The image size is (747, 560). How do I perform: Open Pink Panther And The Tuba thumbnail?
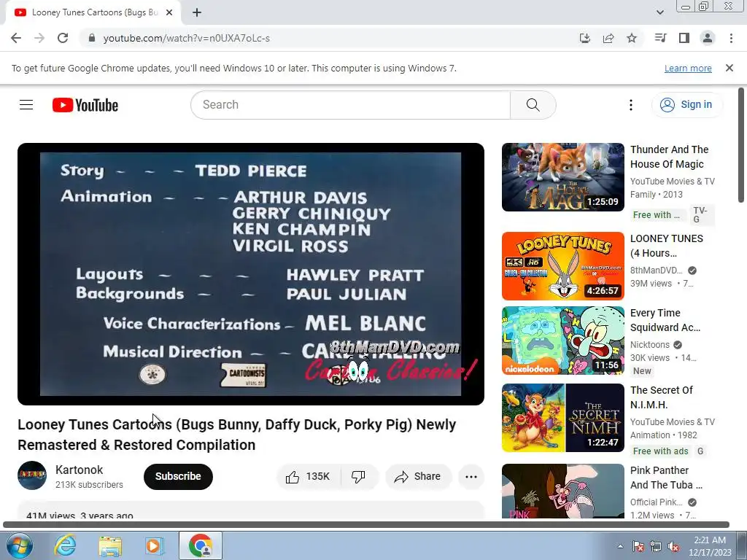(562, 491)
